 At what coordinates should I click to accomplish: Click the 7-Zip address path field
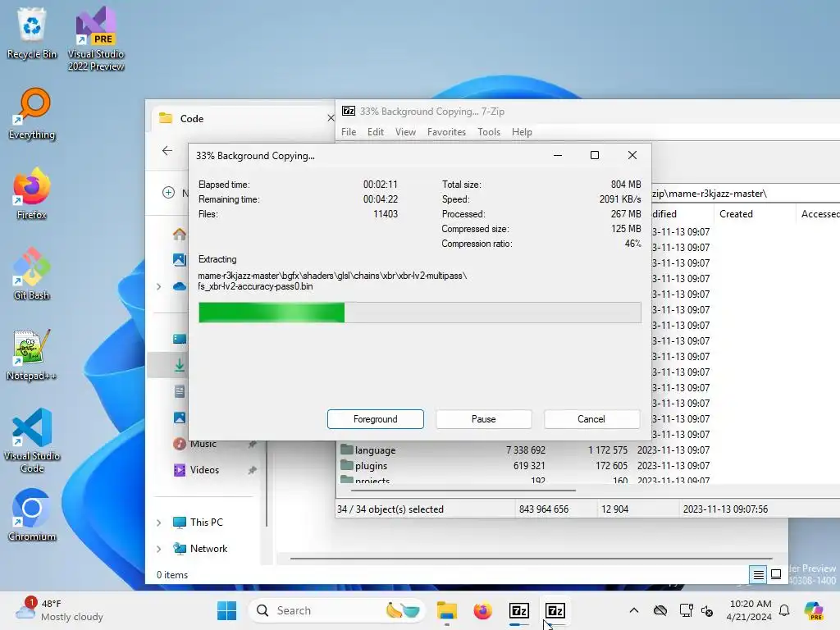[746, 194]
